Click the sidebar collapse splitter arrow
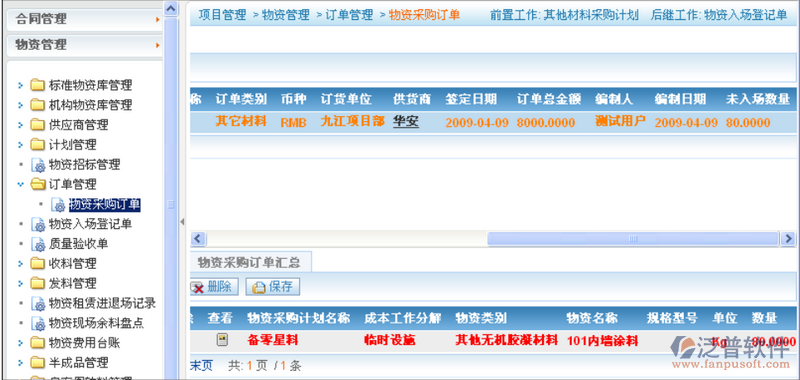 tap(182, 222)
